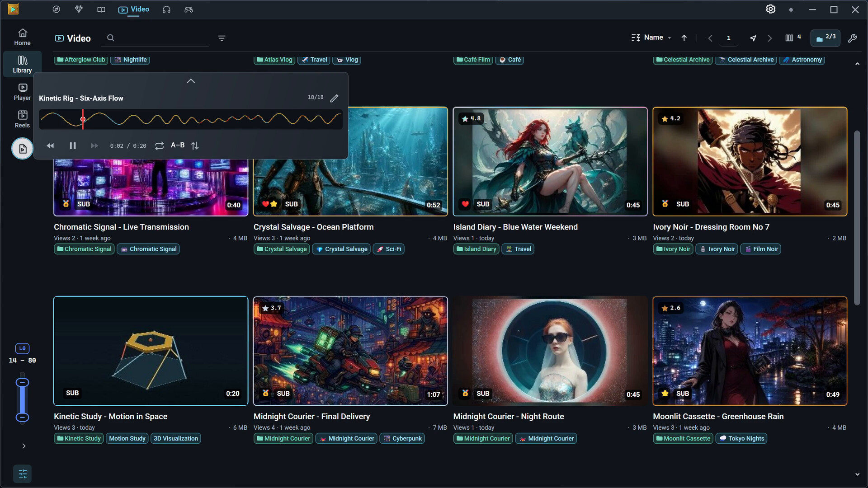Collapse the mini player panel with chevron

191,81
